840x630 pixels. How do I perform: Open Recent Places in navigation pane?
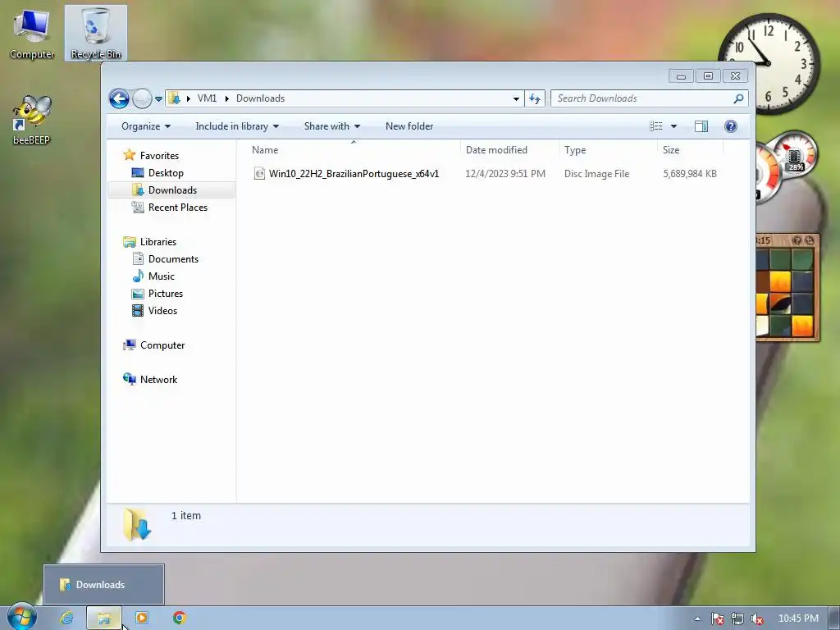point(177,208)
